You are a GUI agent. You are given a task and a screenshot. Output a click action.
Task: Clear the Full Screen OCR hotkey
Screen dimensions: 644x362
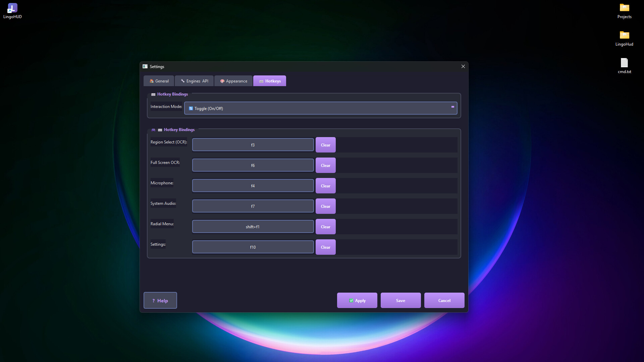325,165
